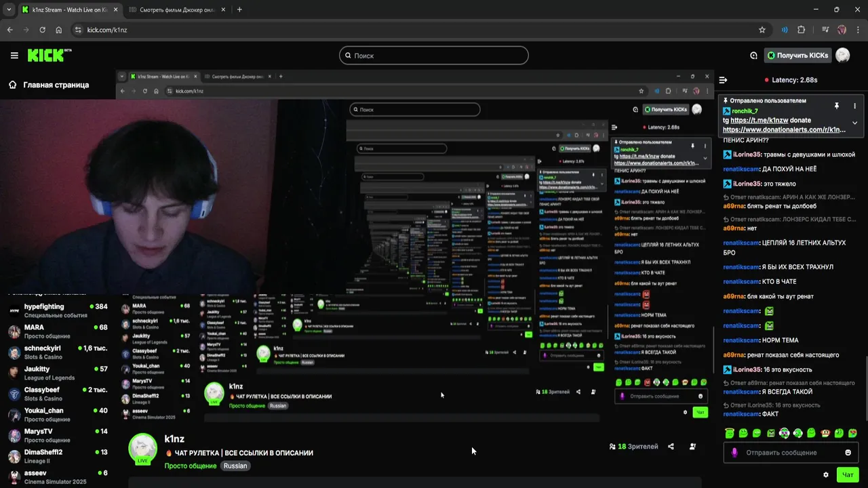Open the browser profile avatar
The width and height of the screenshot is (868, 488).
click(842, 30)
